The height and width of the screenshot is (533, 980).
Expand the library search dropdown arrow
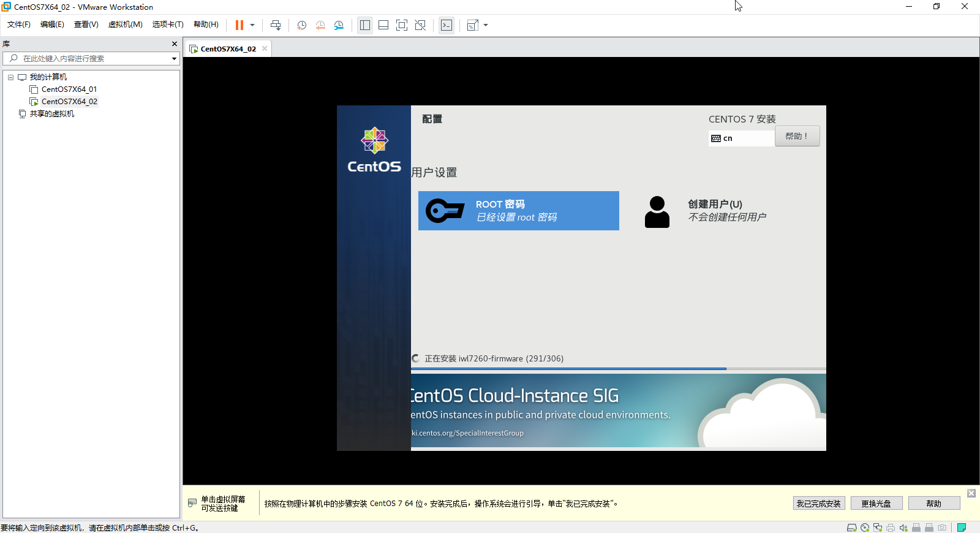click(174, 59)
